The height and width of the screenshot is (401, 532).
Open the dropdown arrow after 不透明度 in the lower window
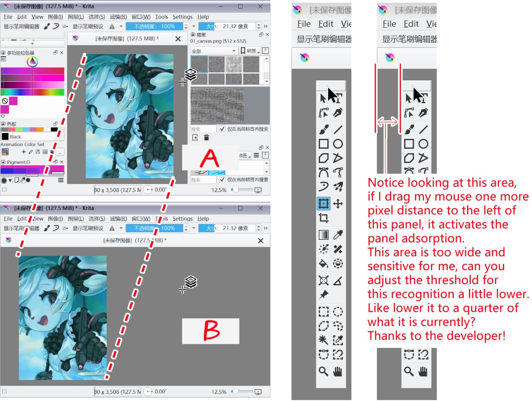tap(194, 228)
